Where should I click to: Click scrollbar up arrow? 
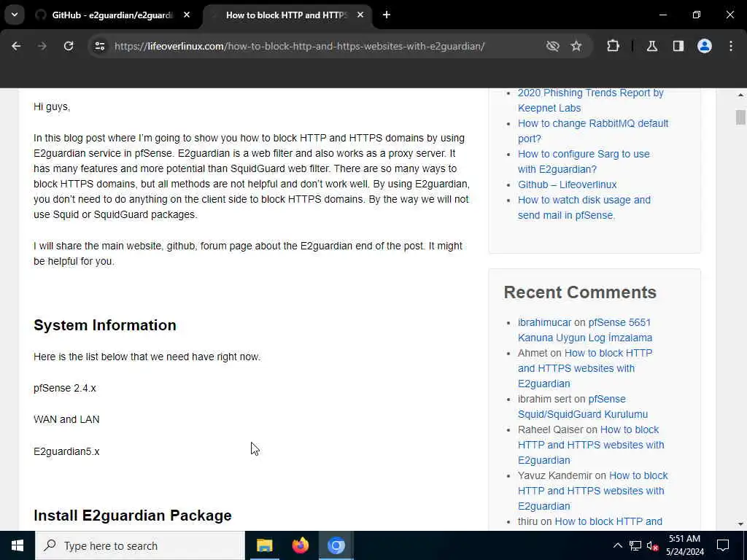coord(740,96)
